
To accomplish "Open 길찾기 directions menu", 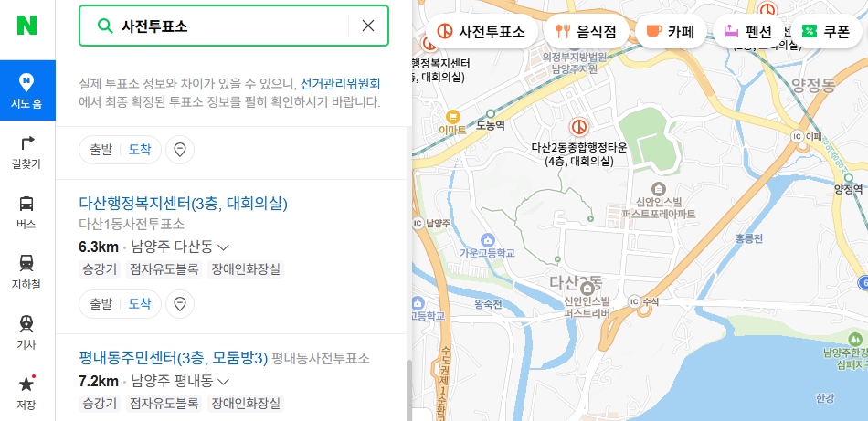I will coord(27,152).
